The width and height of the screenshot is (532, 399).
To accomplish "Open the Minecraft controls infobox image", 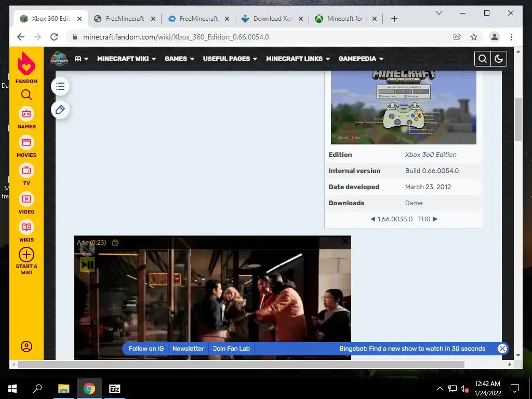I will coord(403,107).
